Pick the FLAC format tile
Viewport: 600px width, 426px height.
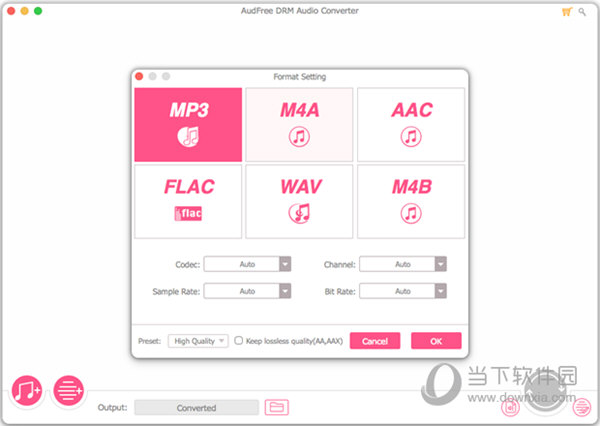pos(188,201)
